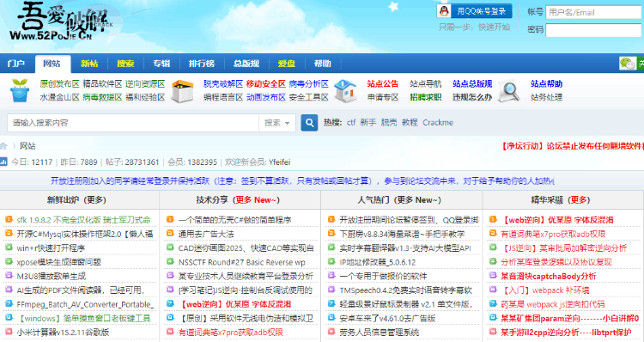This screenshot has height=342, width=644.
Task: Click the icon beside '通用去广告大法'
Action: [170, 234]
